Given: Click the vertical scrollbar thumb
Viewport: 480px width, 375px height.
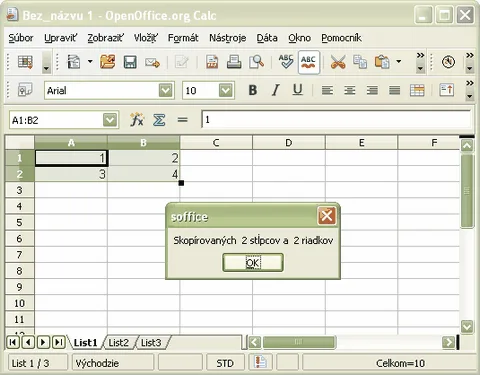Looking at the screenshot, I should point(467,191).
